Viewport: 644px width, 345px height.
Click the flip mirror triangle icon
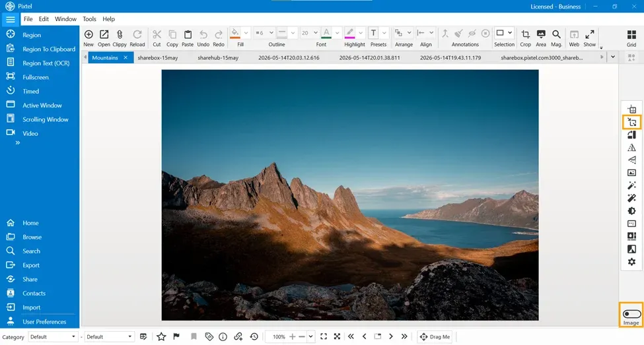631,148
